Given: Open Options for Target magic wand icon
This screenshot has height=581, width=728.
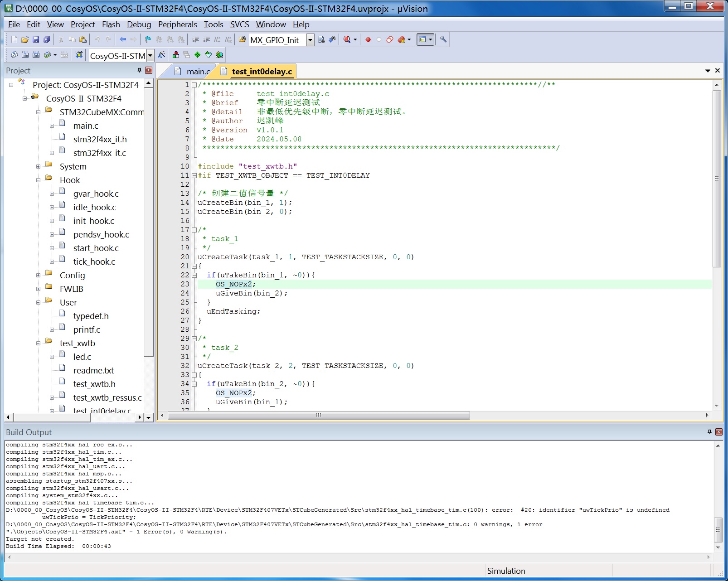Looking at the screenshot, I should pos(161,55).
